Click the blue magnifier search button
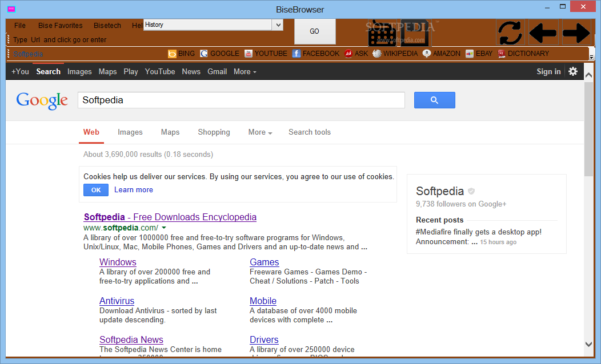 [435, 100]
